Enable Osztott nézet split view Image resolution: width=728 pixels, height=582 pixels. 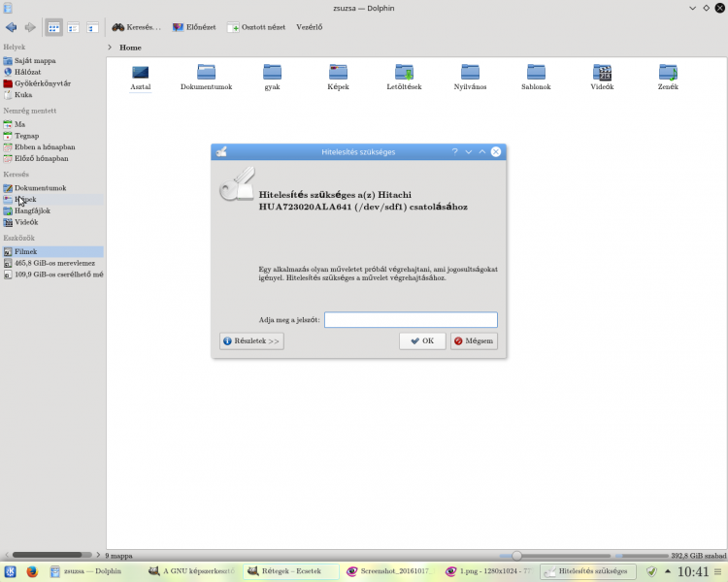tap(256, 27)
